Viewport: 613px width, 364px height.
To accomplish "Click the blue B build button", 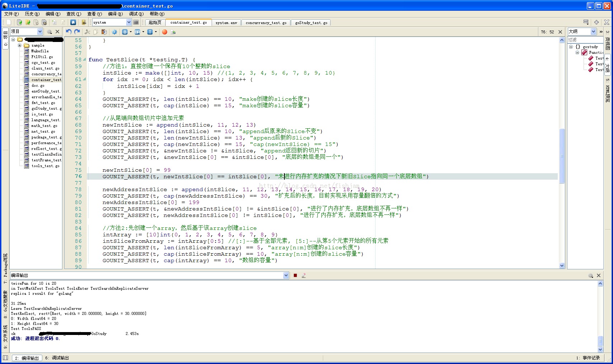I will click(125, 32).
